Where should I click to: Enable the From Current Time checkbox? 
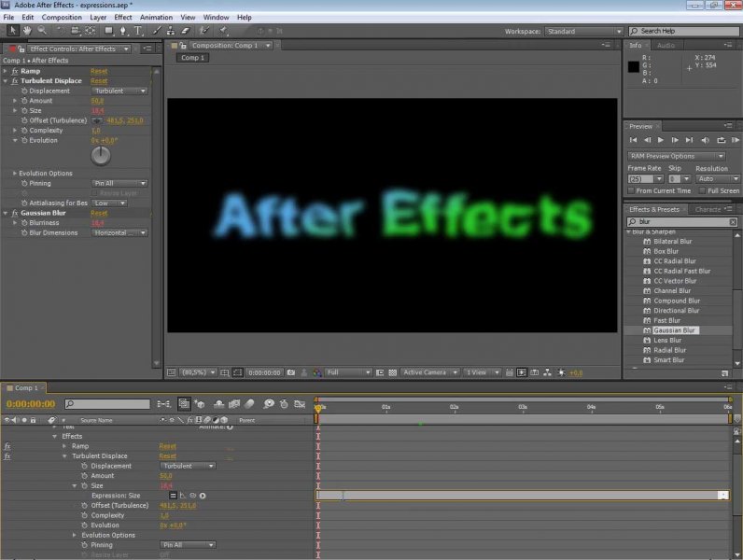pyautogui.click(x=631, y=190)
